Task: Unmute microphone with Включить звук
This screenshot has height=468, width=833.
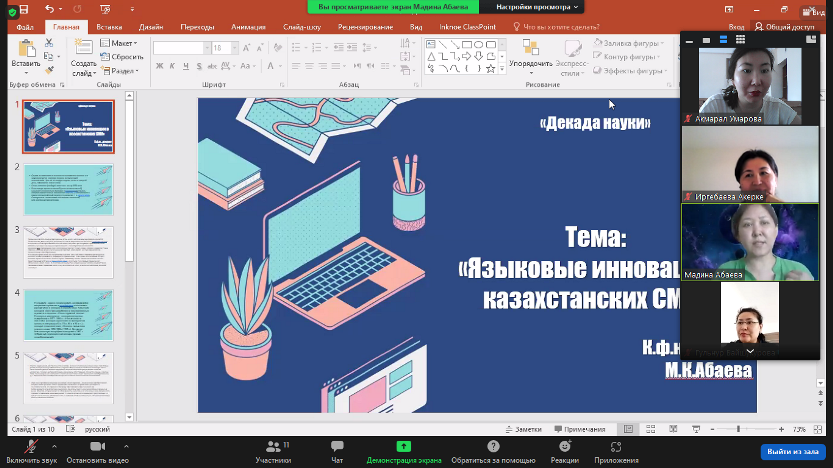Action: point(21,447)
